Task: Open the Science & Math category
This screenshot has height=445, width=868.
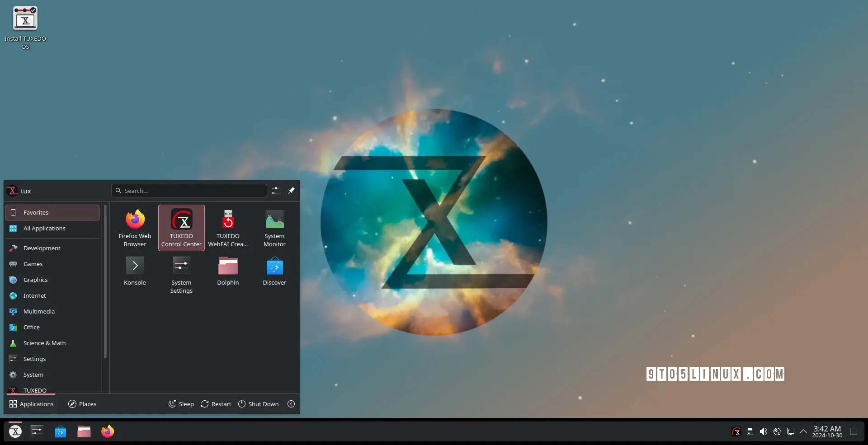Action: point(52,343)
